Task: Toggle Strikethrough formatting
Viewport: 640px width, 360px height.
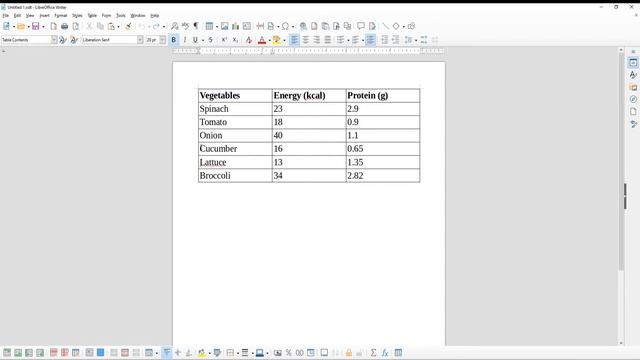Action: point(211,40)
